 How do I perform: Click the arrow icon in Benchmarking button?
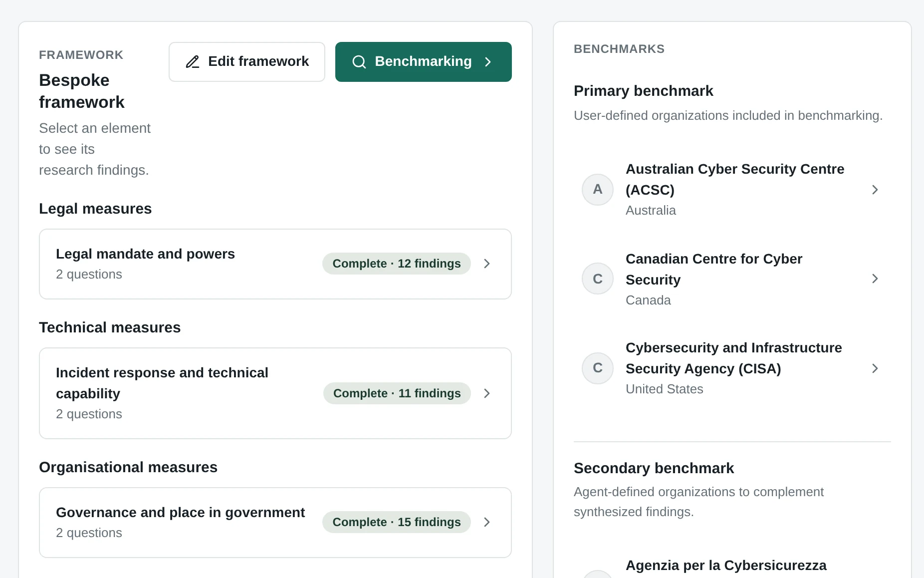click(x=488, y=62)
